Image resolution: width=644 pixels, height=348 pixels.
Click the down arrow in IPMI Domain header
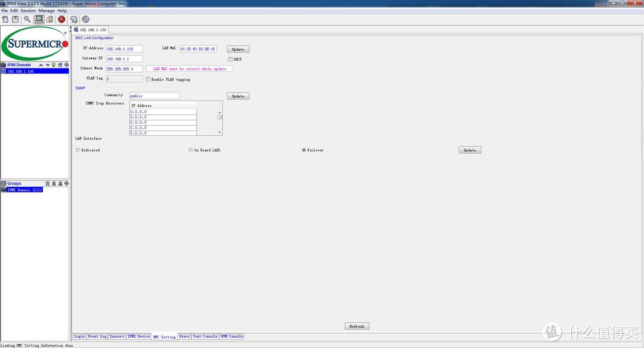point(47,65)
